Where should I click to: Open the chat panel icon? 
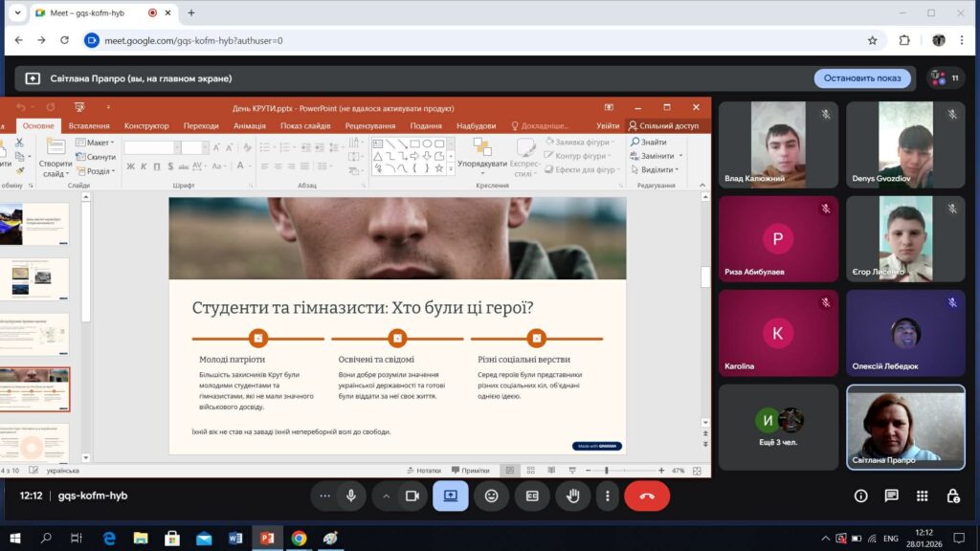(x=891, y=496)
